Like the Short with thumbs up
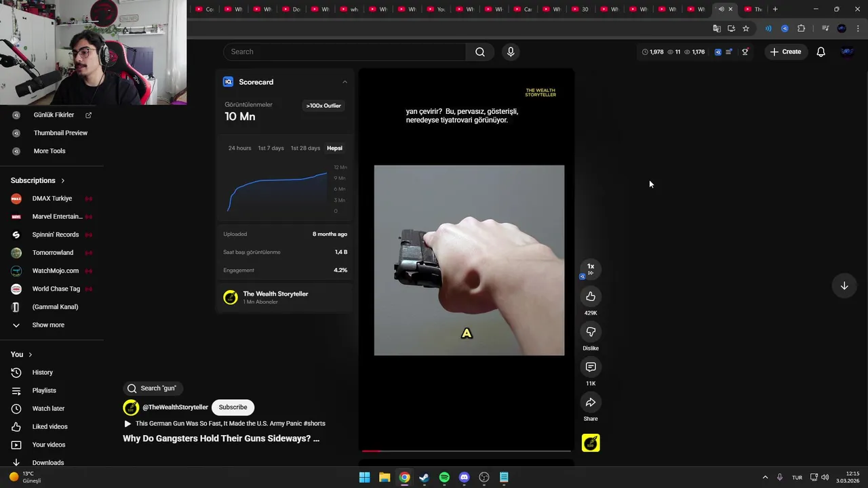Screen dimensions: 868x488 (x=591, y=296)
